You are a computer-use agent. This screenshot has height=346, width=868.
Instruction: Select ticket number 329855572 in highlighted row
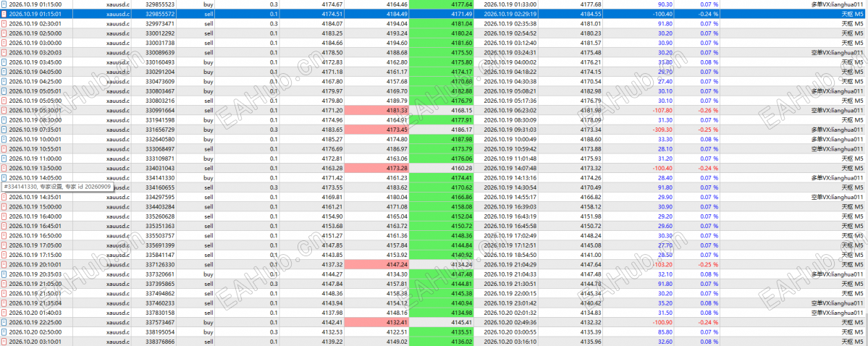pos(160,14)
